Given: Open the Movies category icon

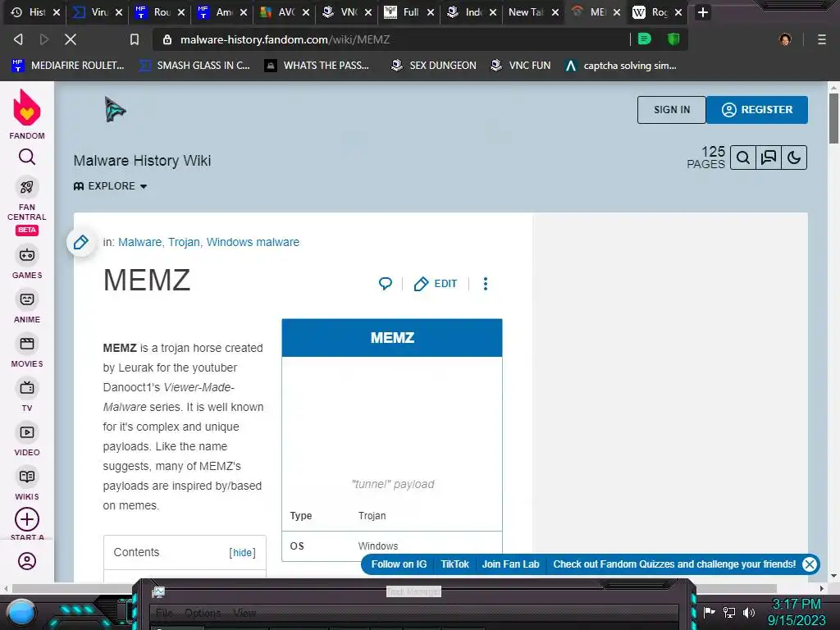Looking at the screenshot, I should point(27,344).
